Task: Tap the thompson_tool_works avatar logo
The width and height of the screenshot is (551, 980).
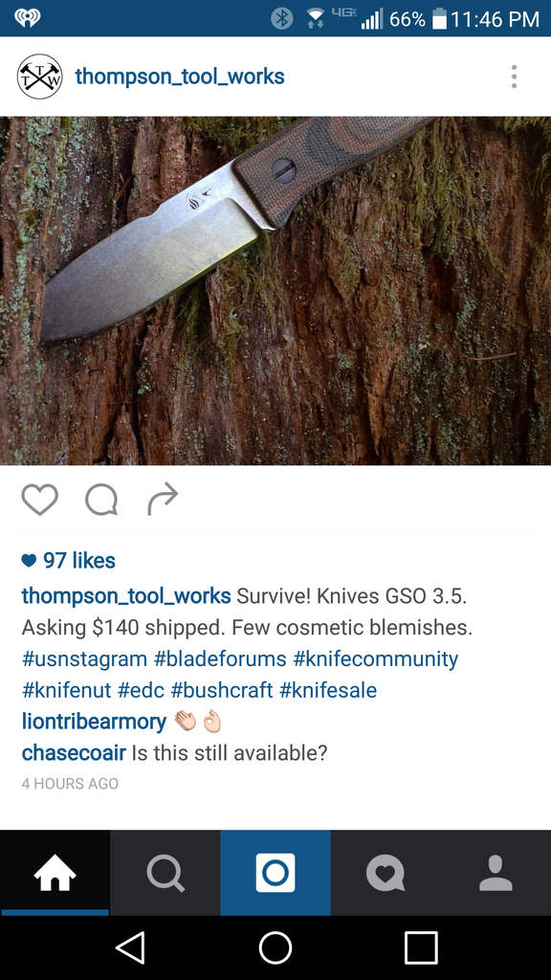Action: pyautogui.click(x=39, y=77)
